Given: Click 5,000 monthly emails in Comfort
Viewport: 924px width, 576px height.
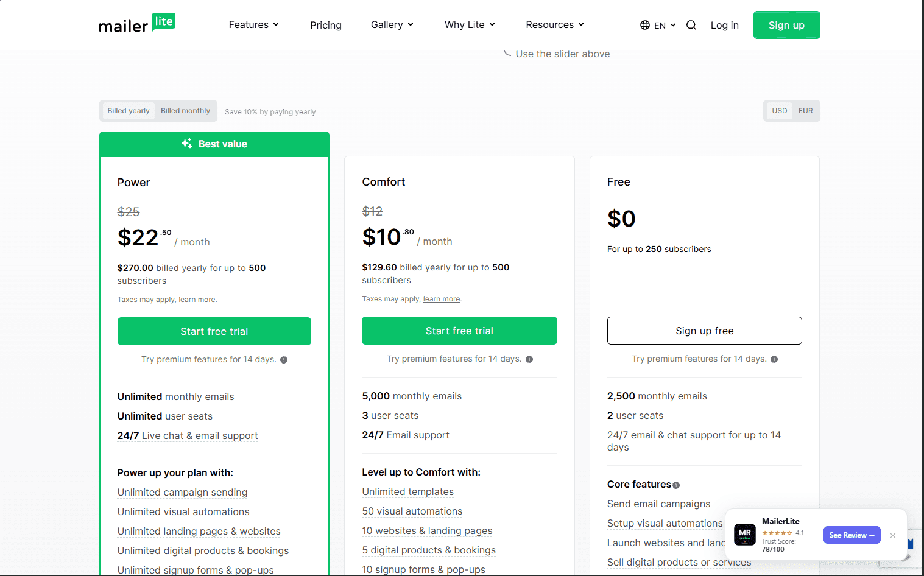Looking at the screenshot, I should tap(412, 396).
